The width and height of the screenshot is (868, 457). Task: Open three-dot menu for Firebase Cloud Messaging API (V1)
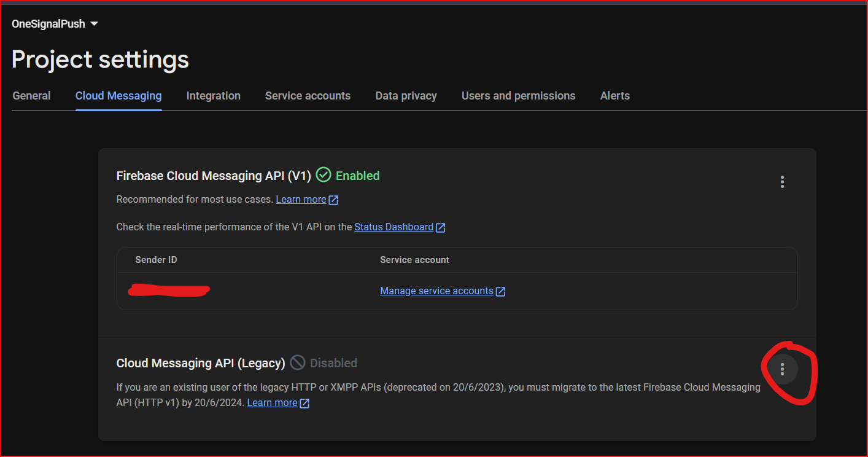coord(782,182)
